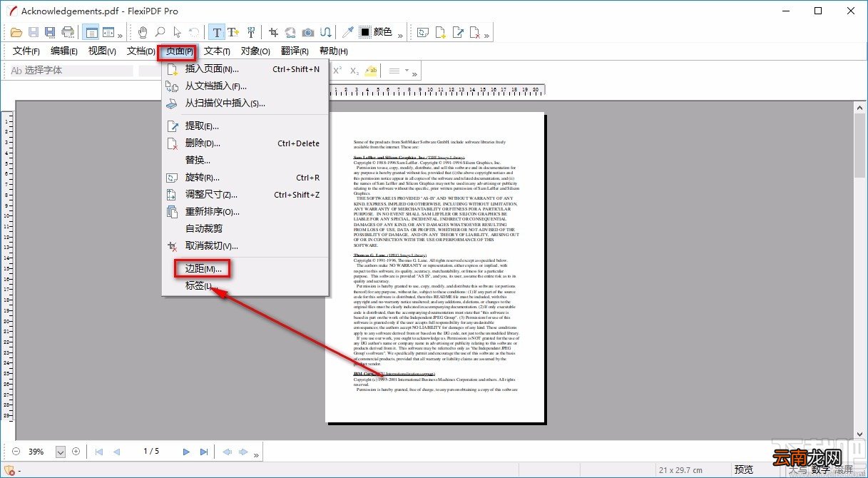868x478 pixels.
Task: Expand the formatting toolbar overflow chevron
Action: 414,73
